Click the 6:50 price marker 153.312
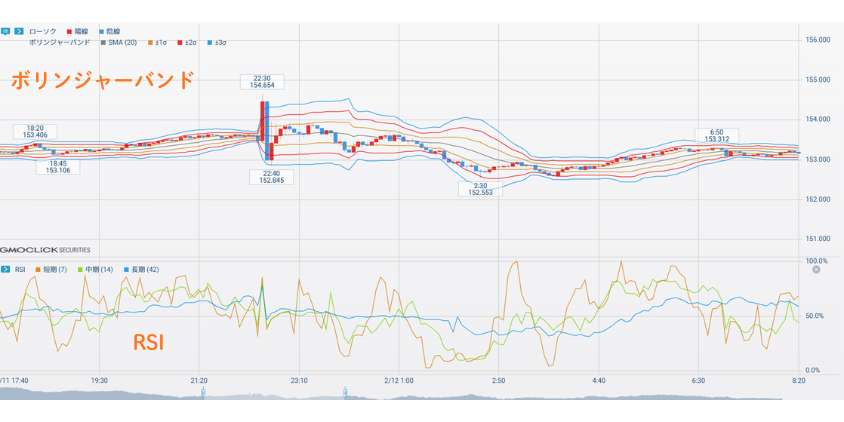844x422 pixels. (x=716, y=135)
